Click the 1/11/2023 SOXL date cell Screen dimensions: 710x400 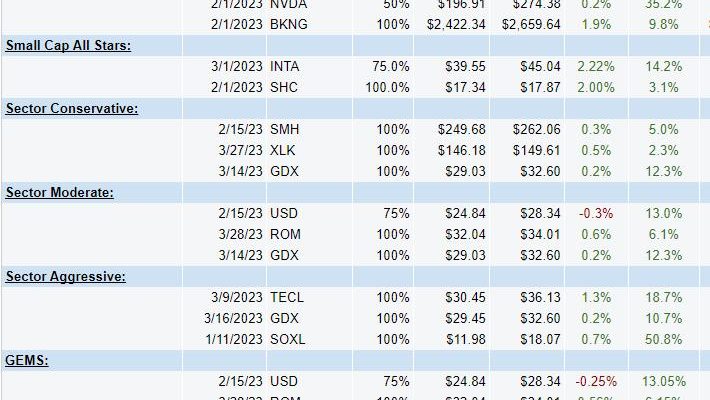pyautogui.click(x=234, y=339)
